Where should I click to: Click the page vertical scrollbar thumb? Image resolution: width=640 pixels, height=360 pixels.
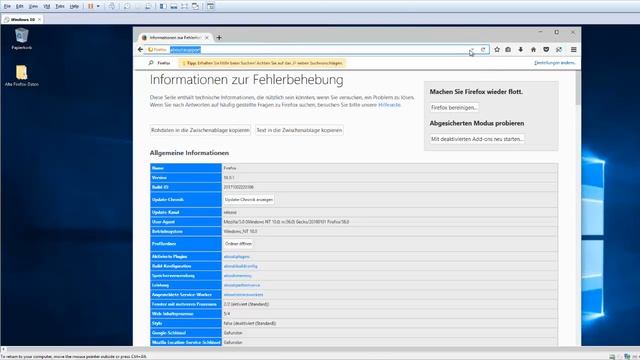pos(578,88)
